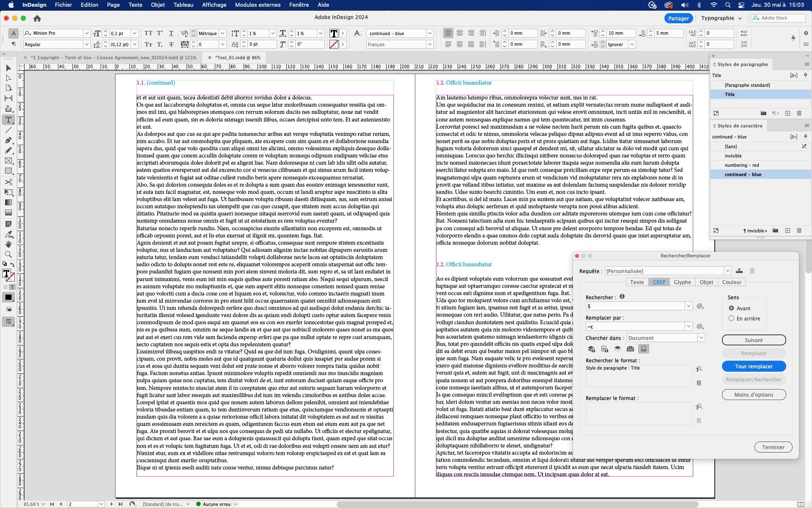The height and width of the screenshot is (508, 812).
Task: Open the 'Chercher dans' dropdown
Action: click(x=701, y=338)
